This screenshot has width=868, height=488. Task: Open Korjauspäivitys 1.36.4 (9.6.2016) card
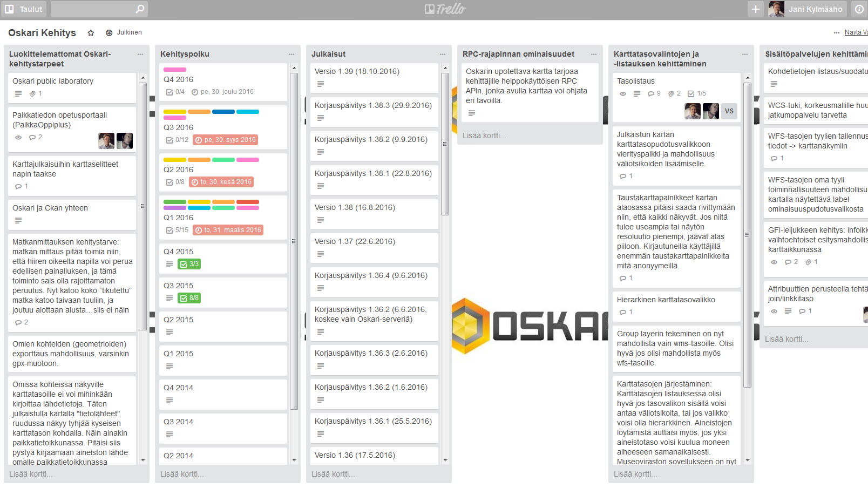[x=374, y=282]
